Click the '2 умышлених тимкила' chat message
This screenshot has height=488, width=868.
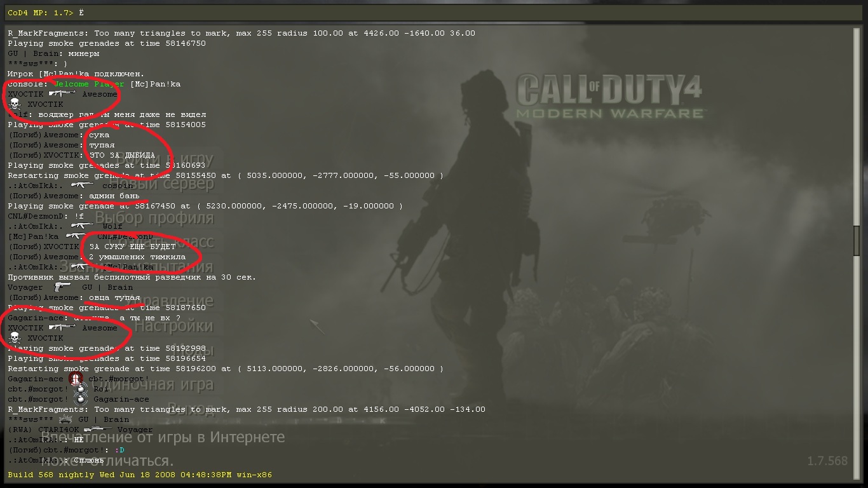[137, 257]
